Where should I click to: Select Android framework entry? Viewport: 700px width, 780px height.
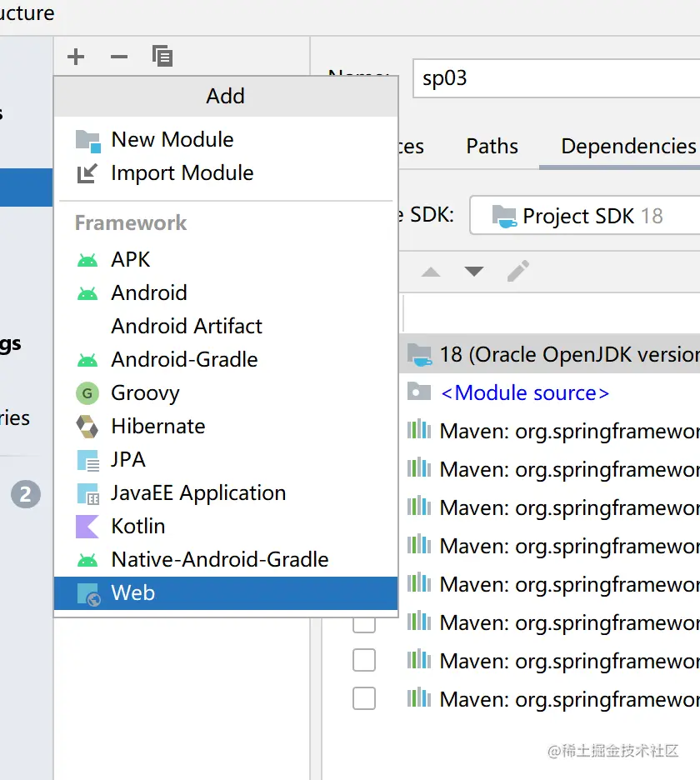(226, 293)
